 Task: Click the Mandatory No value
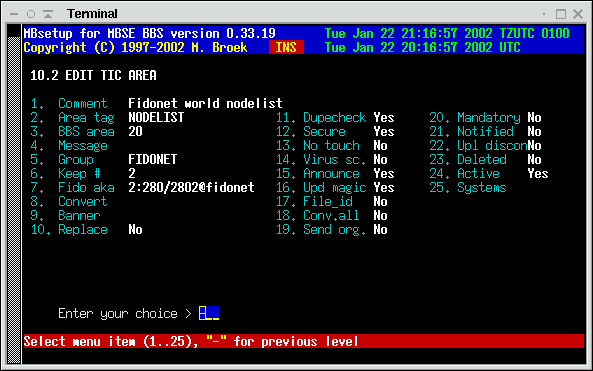534,117
